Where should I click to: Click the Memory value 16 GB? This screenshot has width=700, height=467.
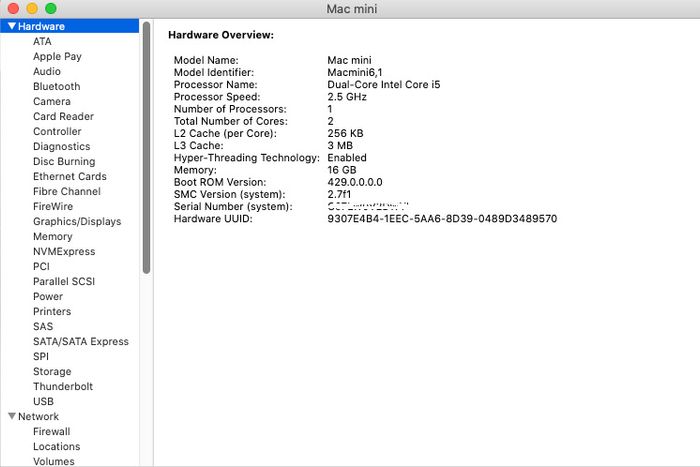pyautogui.click(x=342, y=170)
